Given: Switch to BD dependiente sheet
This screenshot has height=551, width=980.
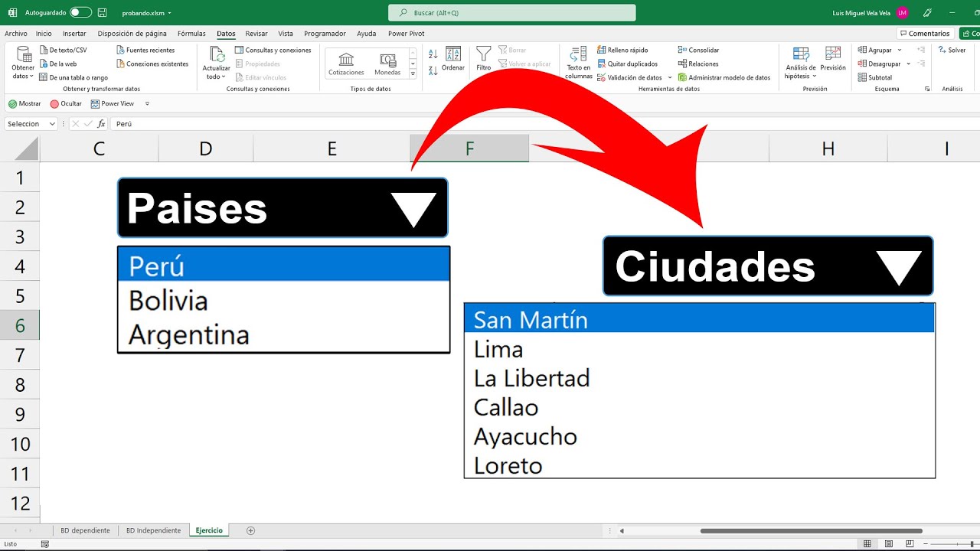Looking at the screenshot, I should click(85, 530).
